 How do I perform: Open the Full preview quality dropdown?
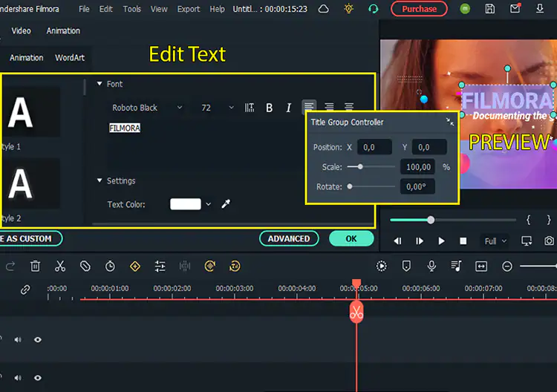[x=495, y=241]
